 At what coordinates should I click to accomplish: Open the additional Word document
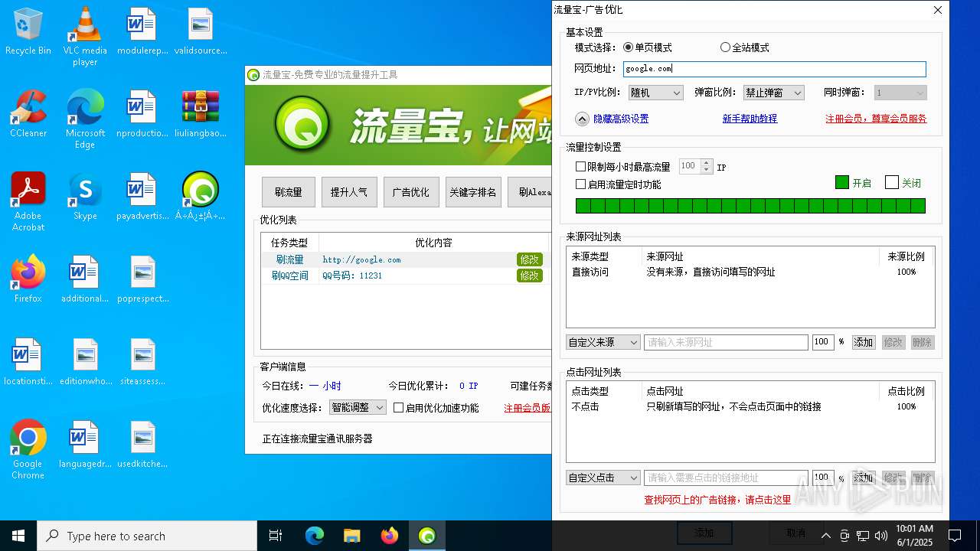point(85,279)
